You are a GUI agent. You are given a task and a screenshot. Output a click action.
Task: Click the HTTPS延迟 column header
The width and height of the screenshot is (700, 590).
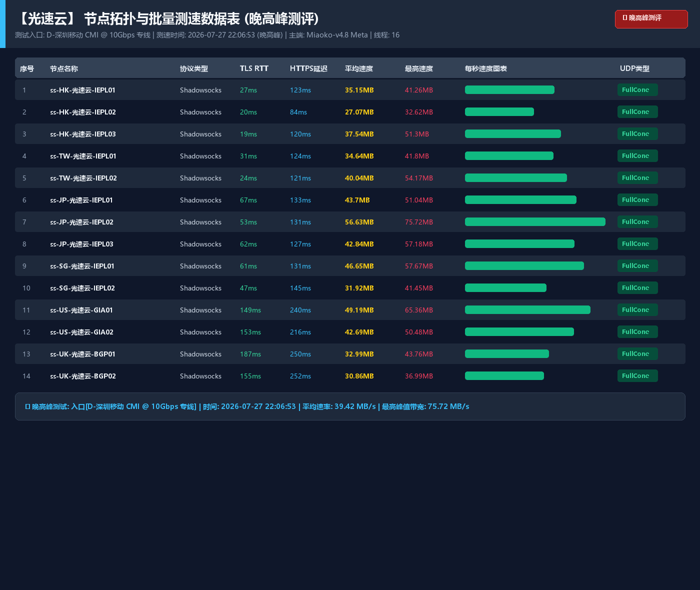click(x=308, y=68)
